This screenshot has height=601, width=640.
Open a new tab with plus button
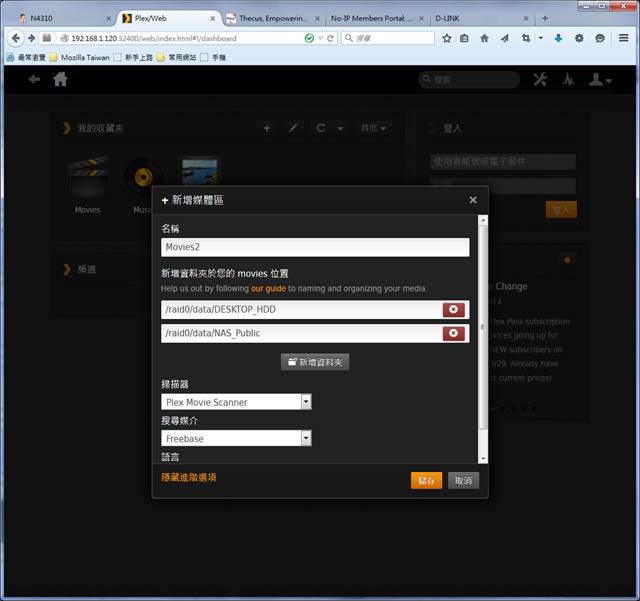pyautogui.click(x=545, y=18)
